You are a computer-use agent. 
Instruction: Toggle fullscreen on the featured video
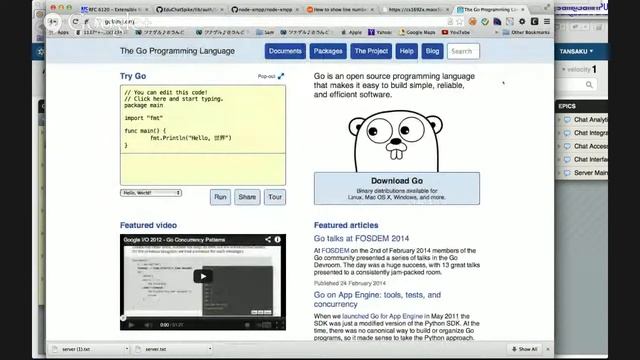[280, 325]
